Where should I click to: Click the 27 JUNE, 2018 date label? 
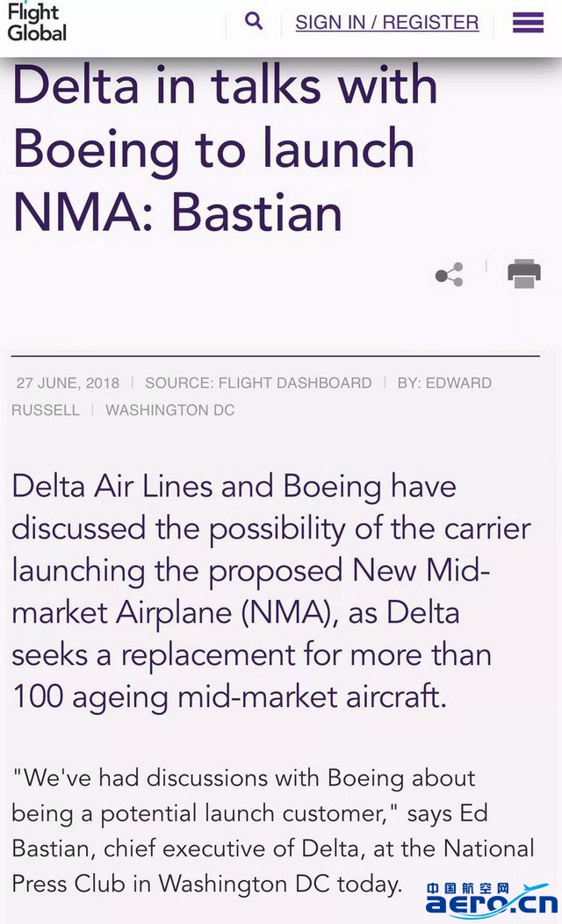[68, 383]
